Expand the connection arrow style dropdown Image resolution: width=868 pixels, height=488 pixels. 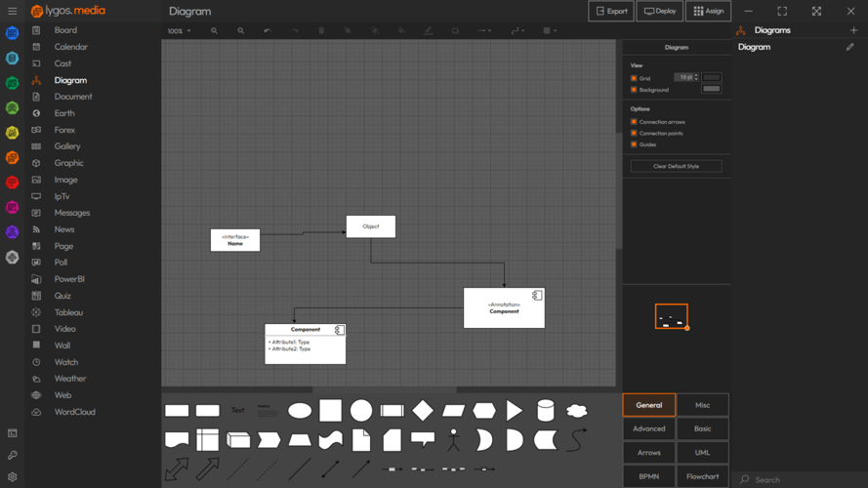click(x=485, y=31)
